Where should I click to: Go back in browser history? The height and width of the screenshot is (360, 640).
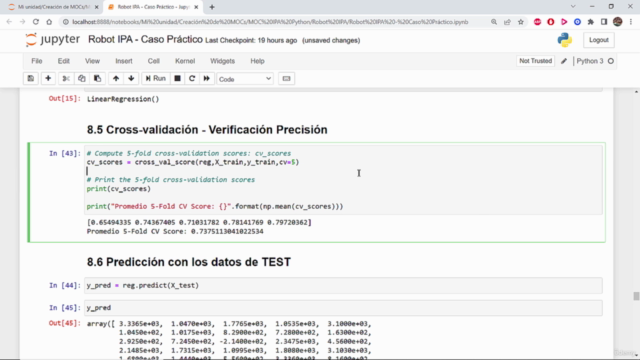[9, 22]
